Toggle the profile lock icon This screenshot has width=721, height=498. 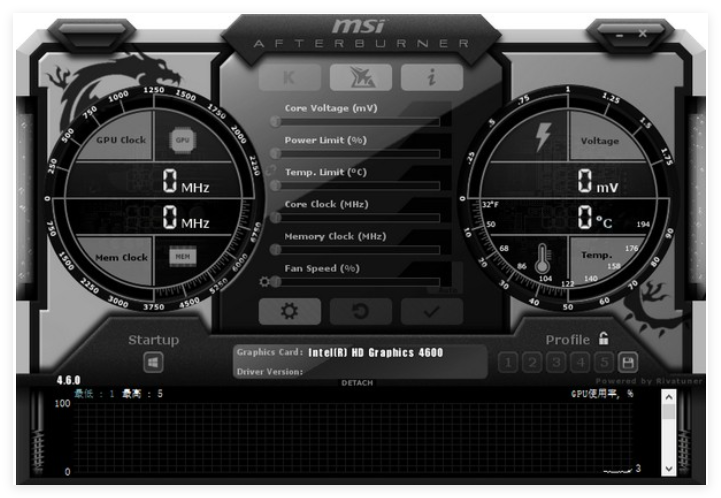604,338
